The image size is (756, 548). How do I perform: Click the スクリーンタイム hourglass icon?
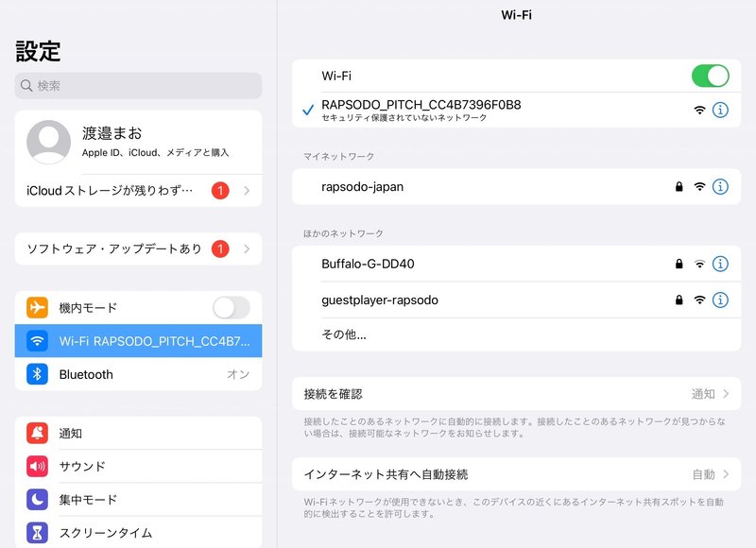37,533
